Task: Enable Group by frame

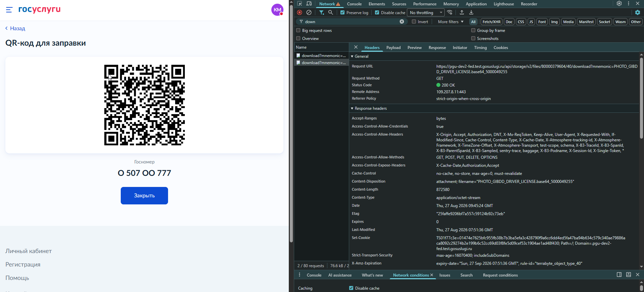Action: click(473, 30)
